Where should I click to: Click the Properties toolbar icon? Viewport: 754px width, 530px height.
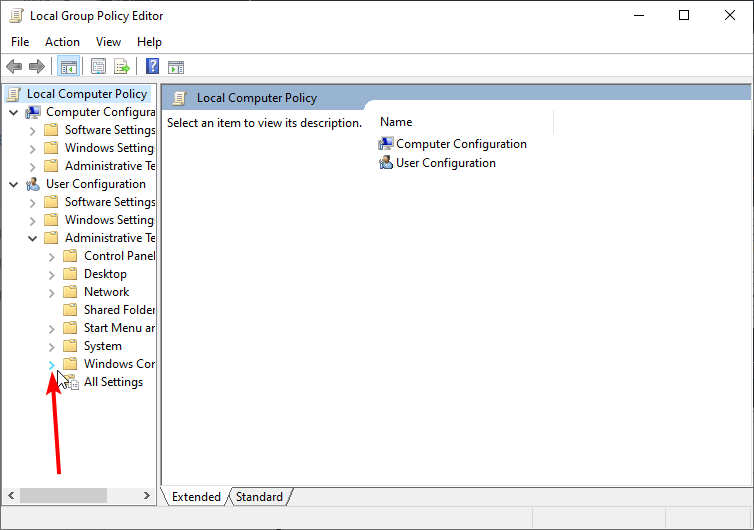99,66
